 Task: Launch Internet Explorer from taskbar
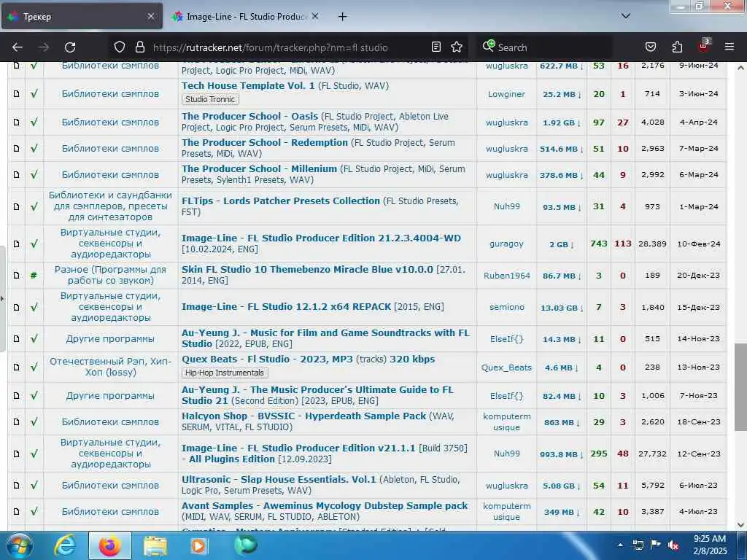tap(64, 545)
